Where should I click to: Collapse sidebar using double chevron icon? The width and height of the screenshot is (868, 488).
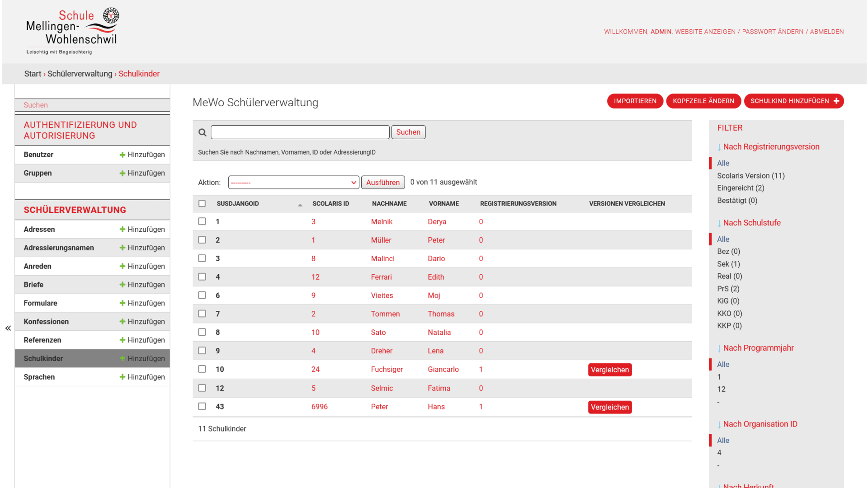[x=8, y=328]
